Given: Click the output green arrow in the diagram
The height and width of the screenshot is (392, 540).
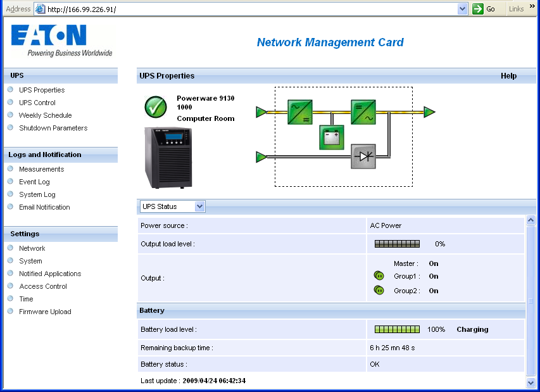Looking at the screenshot, I should (x=429, y=112).
